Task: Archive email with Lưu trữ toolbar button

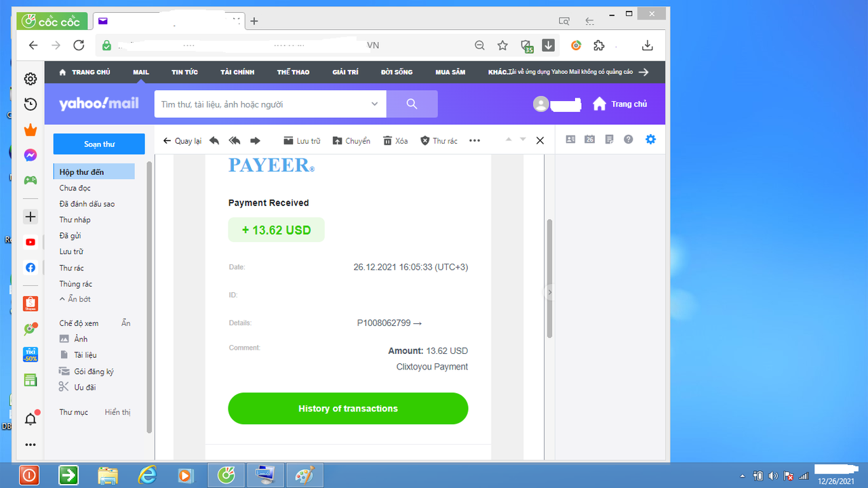Action: coord(301,141)
